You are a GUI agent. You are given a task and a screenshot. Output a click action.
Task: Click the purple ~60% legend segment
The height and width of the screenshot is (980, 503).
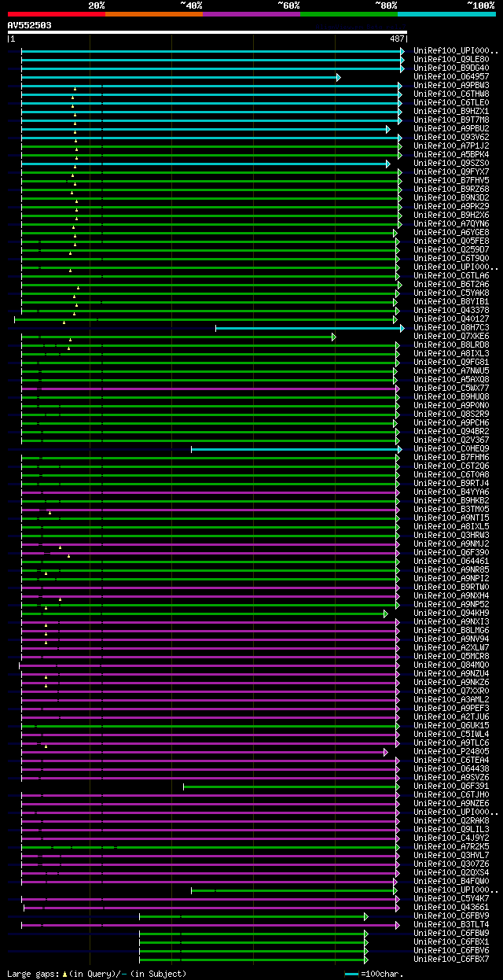251,14
